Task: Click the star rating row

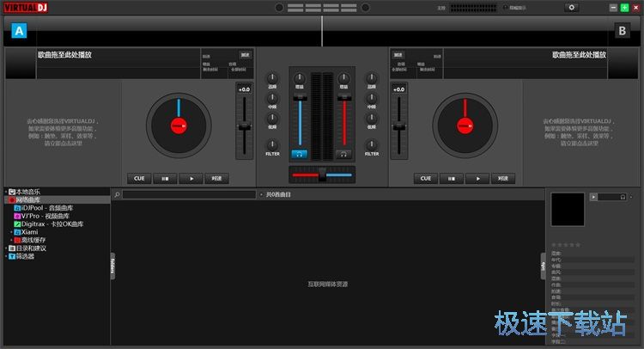Action: click(x=566, y=245)
